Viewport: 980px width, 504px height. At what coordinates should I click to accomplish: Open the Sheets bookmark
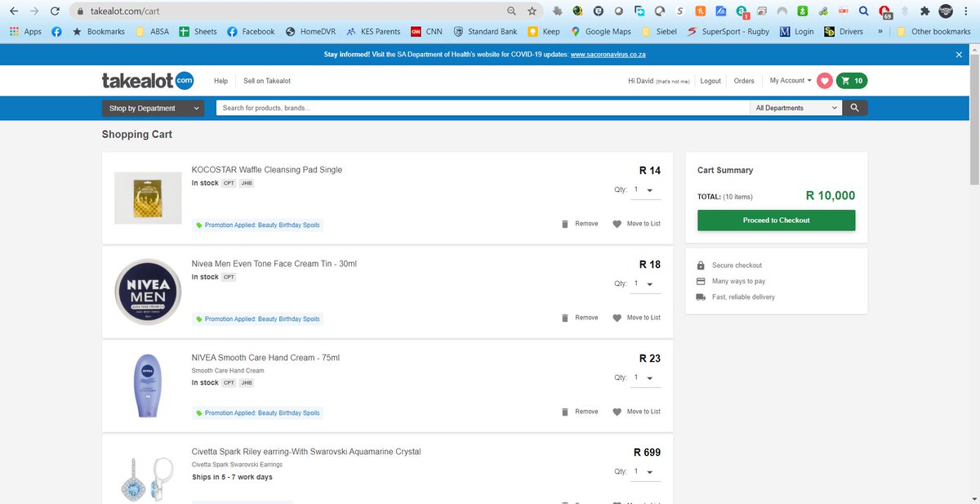(x=198, y=32)
